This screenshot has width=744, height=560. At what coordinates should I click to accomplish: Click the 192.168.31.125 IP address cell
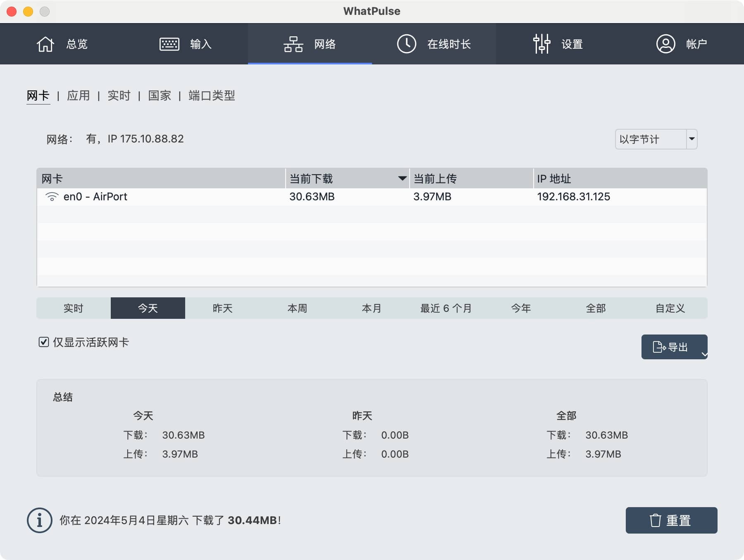tap(574, 197)
